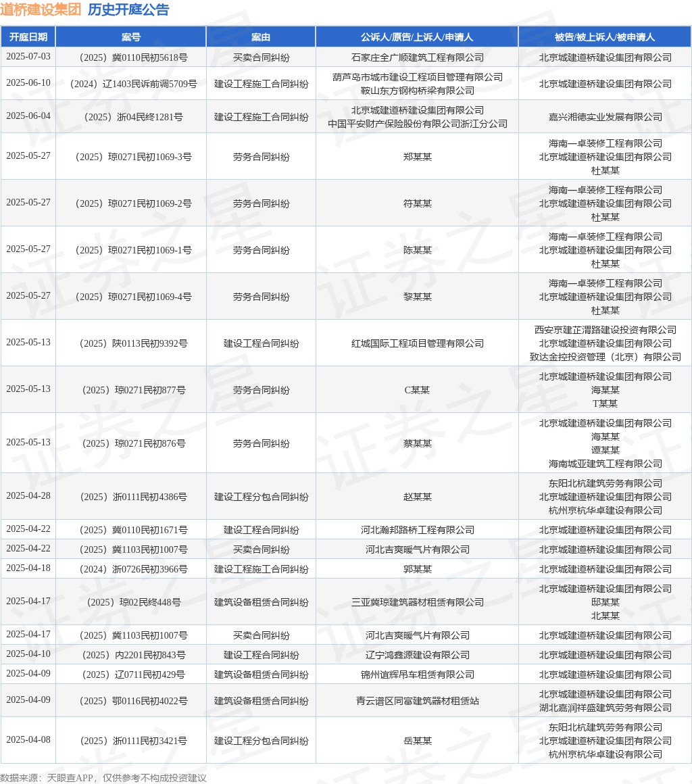This screenshot has height=784, width=692.
Task: Select case number (2024)辽1403民诉前调5709号
Action: (x=131, y=84)
